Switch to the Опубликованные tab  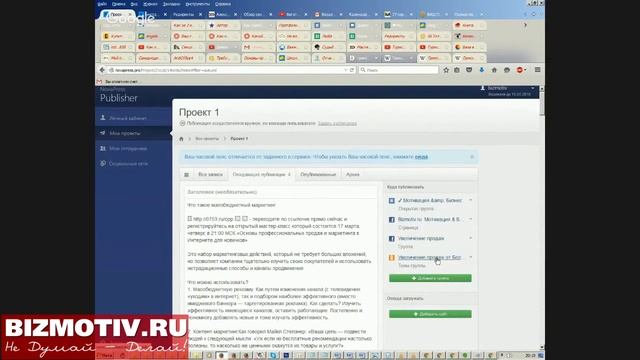point(318,175)
